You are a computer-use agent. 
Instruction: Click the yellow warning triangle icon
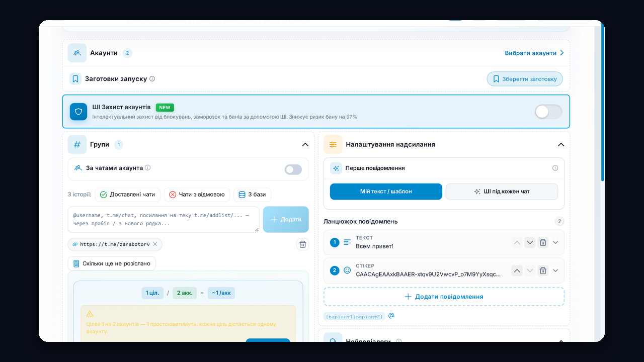pyautogui.click(x=90, y=313)
